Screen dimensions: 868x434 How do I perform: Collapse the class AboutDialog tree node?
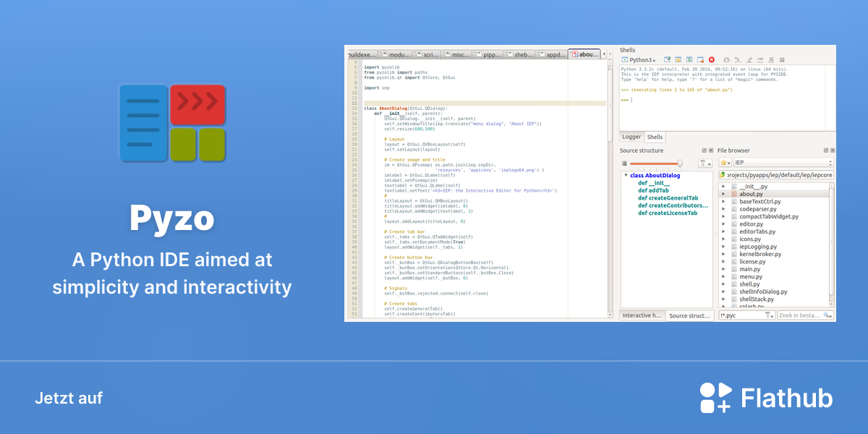[626, 175]
